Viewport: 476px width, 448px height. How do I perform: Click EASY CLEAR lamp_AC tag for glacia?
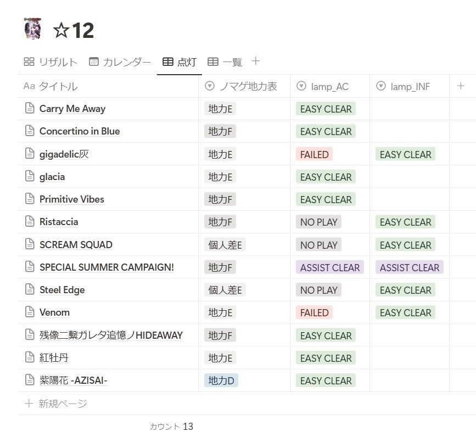click(326, 177)
